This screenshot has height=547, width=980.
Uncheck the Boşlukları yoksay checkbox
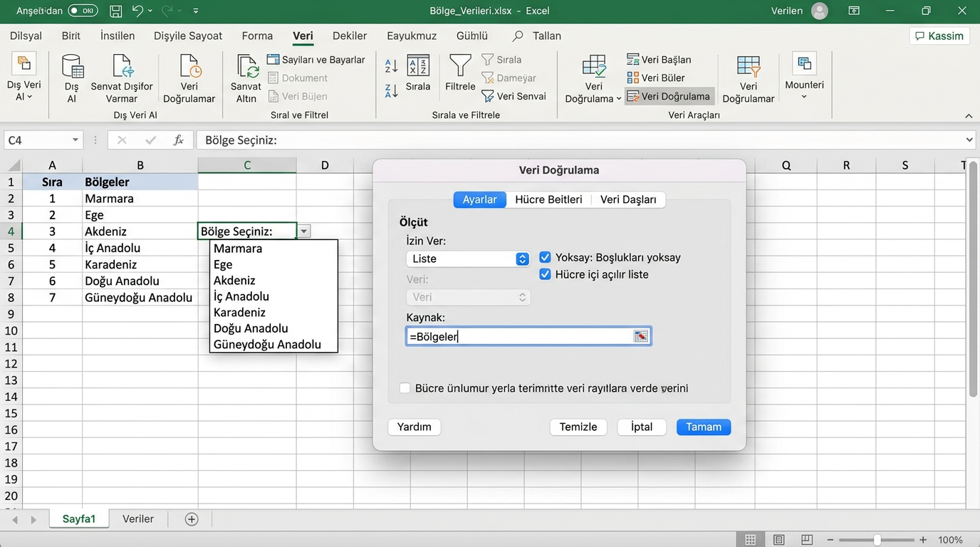pyautogui.click(x=545, y=257)
